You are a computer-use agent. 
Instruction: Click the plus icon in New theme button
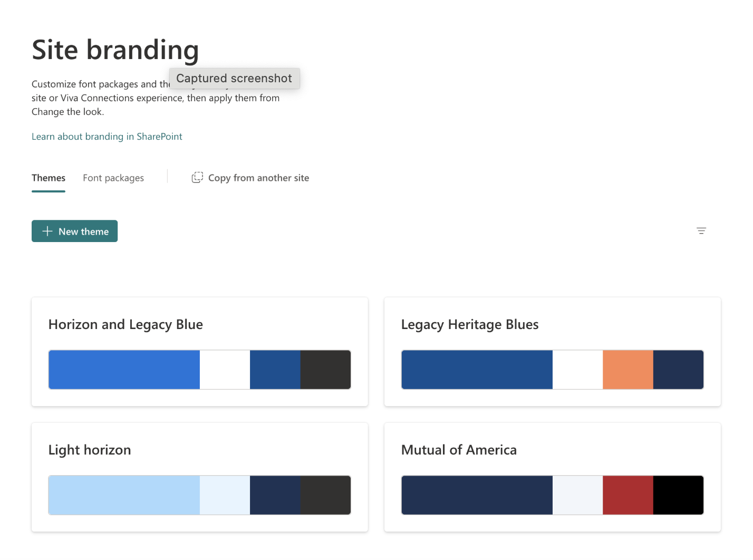click(x=47, y=231)
